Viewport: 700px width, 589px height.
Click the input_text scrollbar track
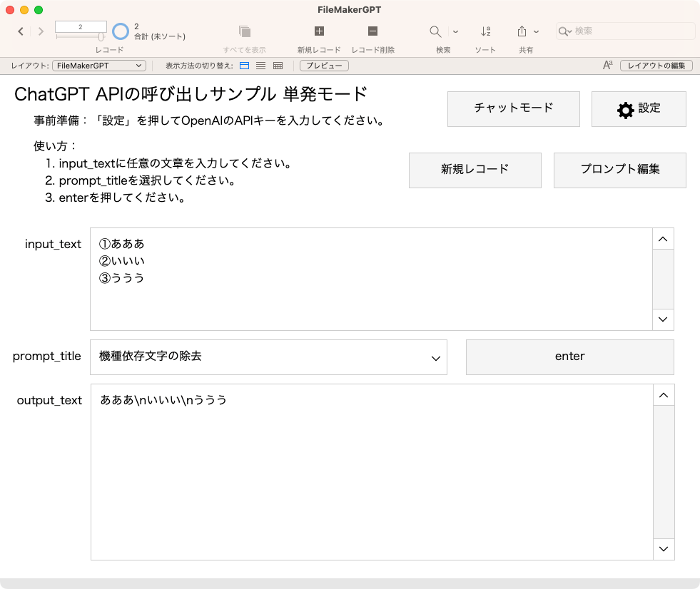click(663, 279)
